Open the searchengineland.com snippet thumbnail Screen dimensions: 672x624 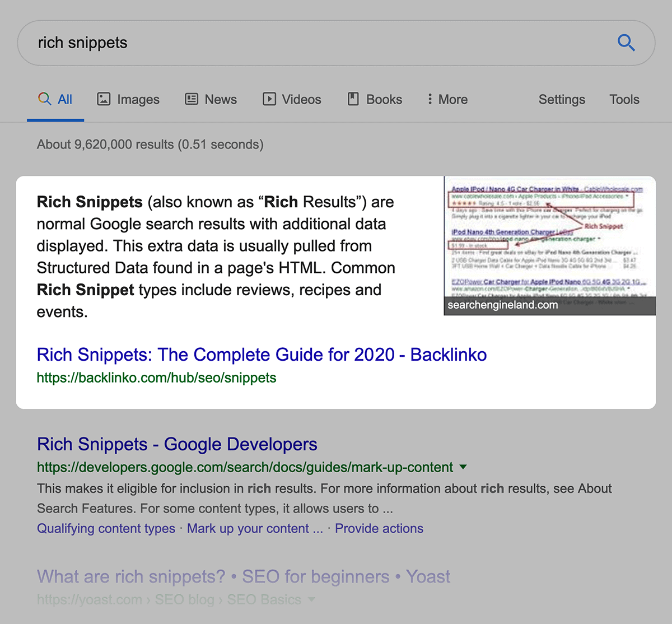550,246
